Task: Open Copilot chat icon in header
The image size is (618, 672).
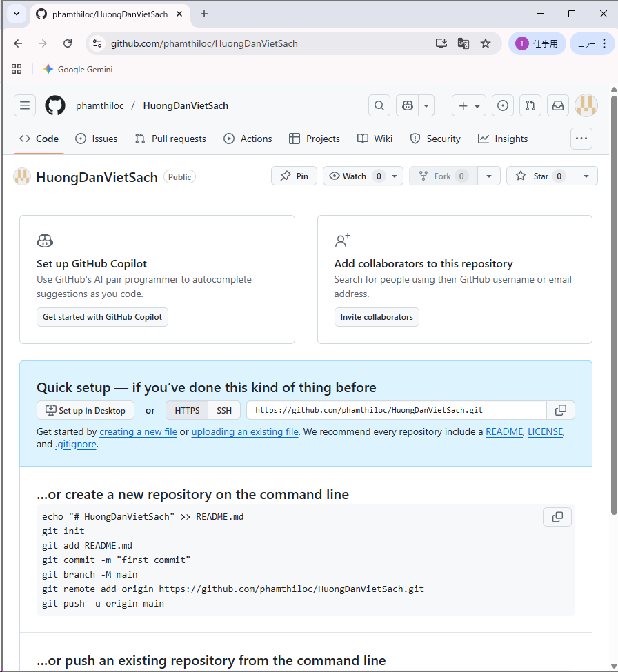Action: pyautogui.click(x=408, y=105)
